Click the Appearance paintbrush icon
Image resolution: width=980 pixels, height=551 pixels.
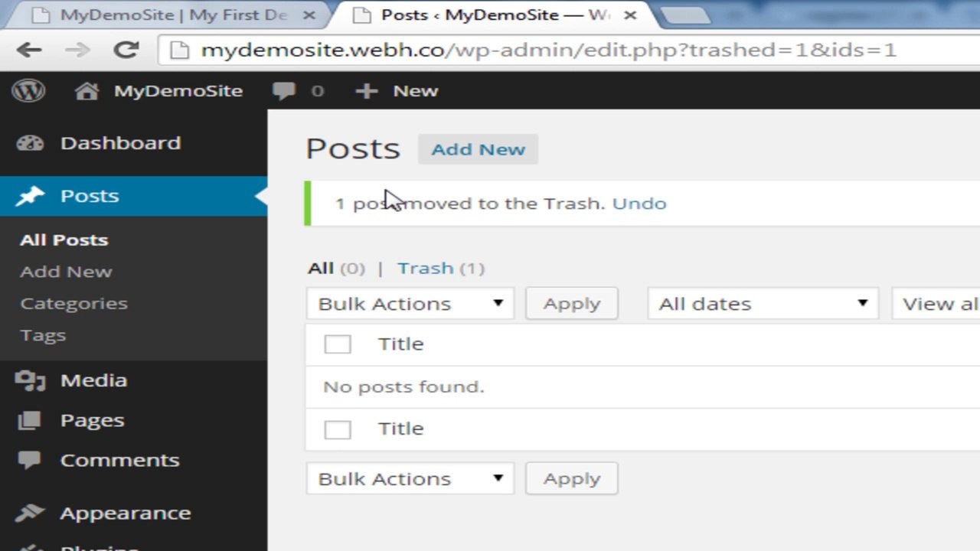[30, 513]
